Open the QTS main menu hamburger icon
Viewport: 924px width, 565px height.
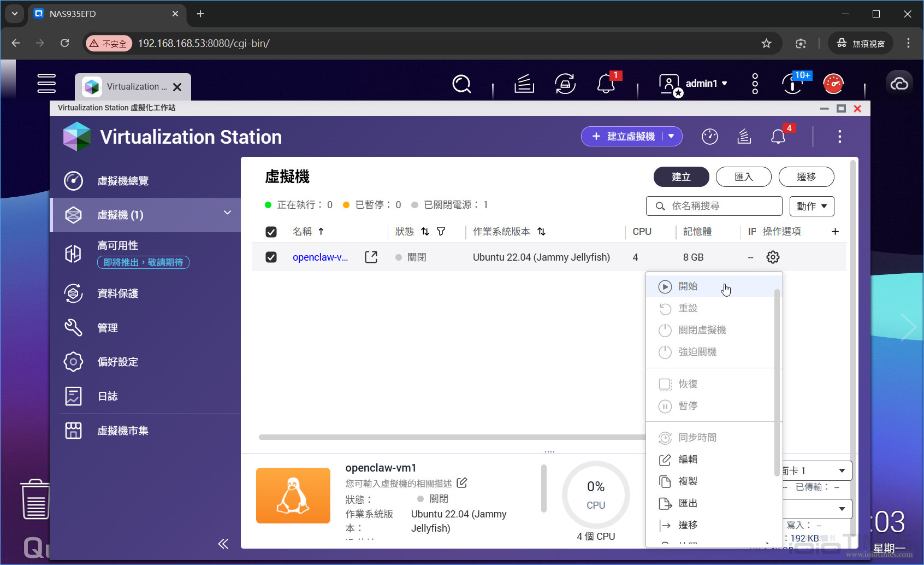(46, 83)
